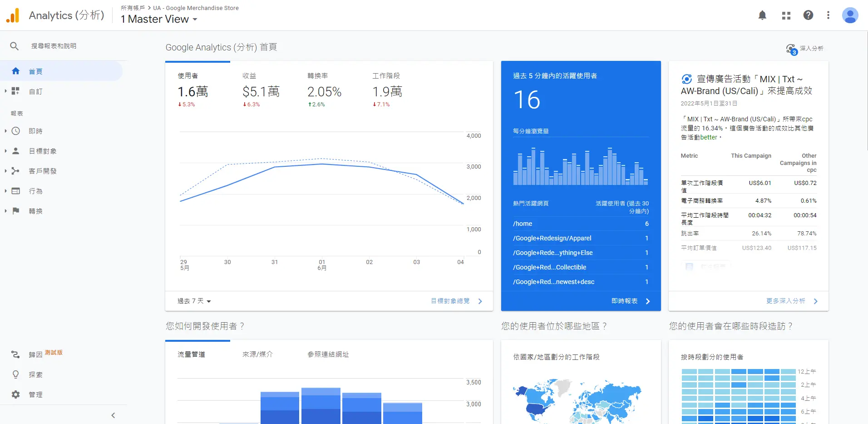Open the 過去 7 天 date range dropdown
The image size is (868, 424).
194,301
